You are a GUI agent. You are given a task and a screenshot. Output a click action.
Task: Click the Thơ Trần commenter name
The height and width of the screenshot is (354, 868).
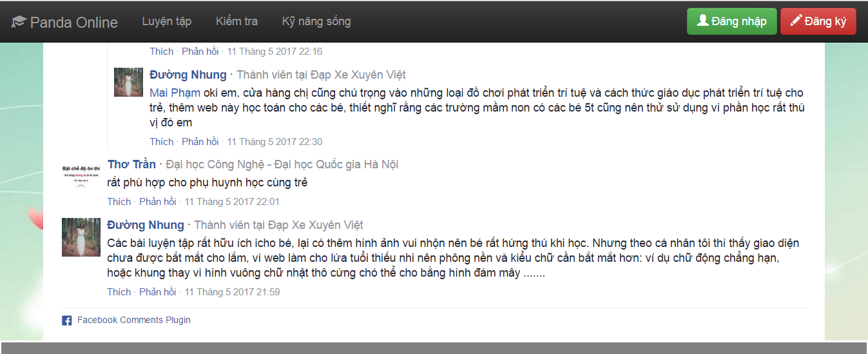[131, 164]
